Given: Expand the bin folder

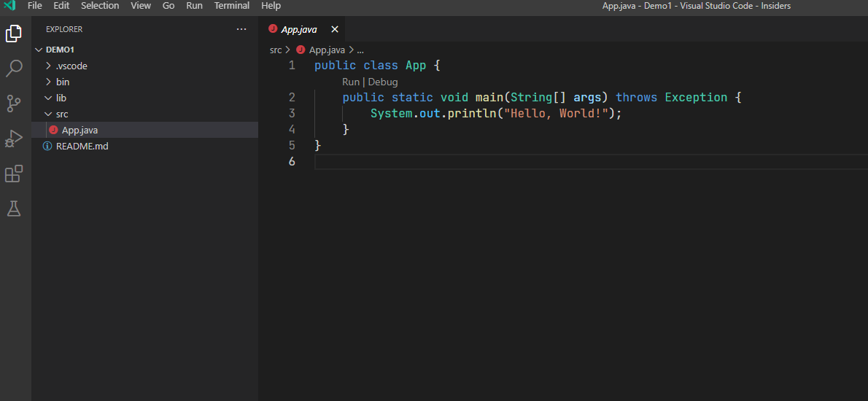Looking at the screenshot, I should 63,82.
